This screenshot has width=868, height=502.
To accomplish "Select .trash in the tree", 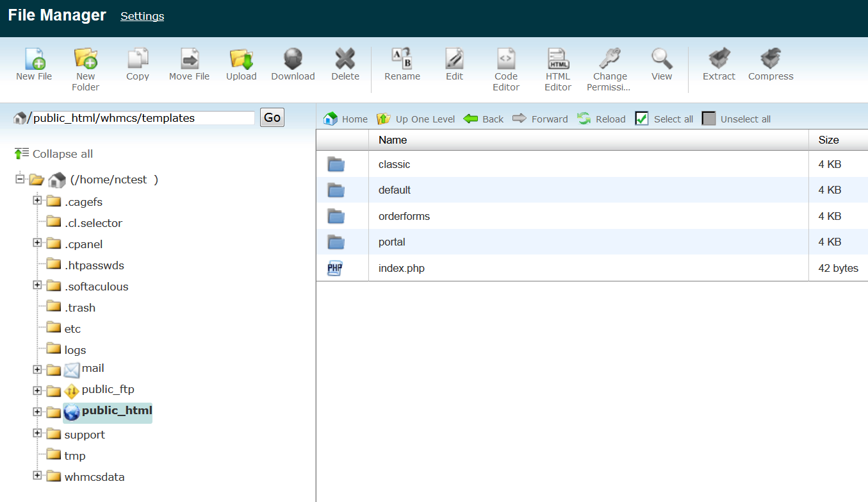I will click(80, 308).
